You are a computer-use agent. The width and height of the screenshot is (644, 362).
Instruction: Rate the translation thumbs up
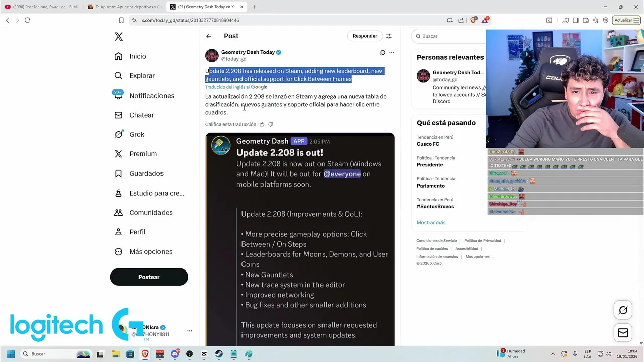(x=262, y=125)
